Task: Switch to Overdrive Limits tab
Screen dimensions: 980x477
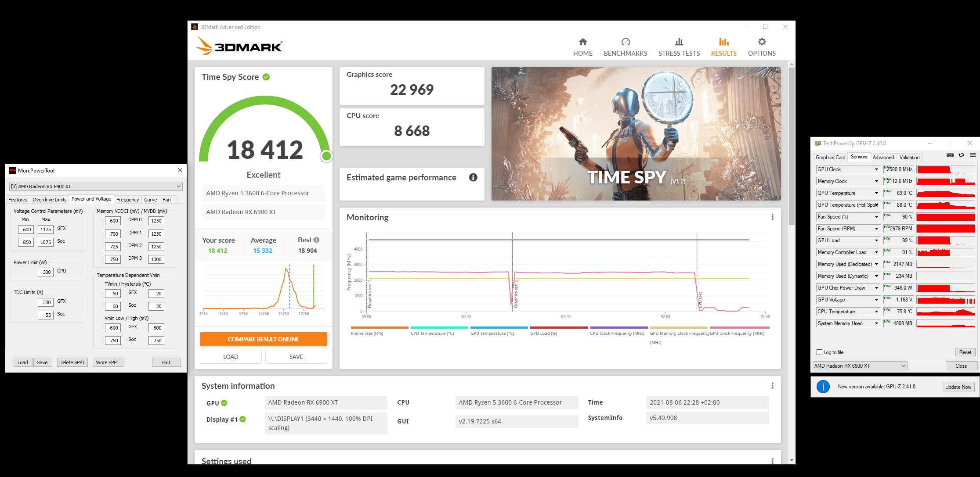Action: (x=50, y=200)
